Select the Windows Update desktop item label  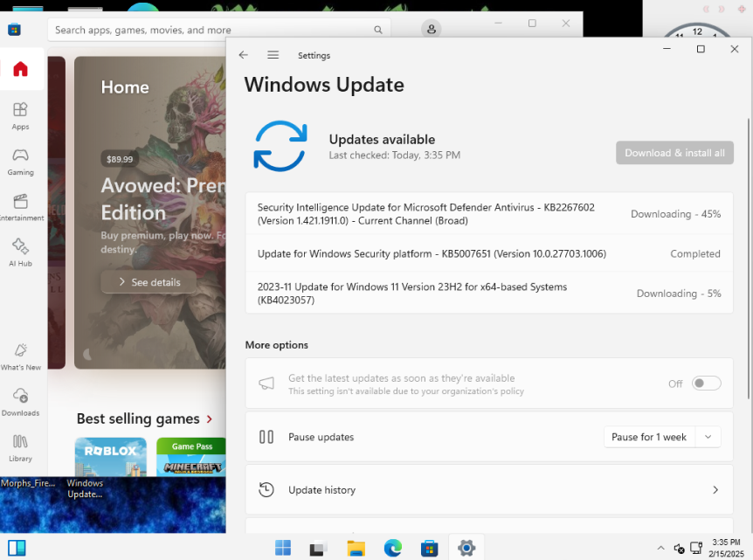tap(85, 488)
